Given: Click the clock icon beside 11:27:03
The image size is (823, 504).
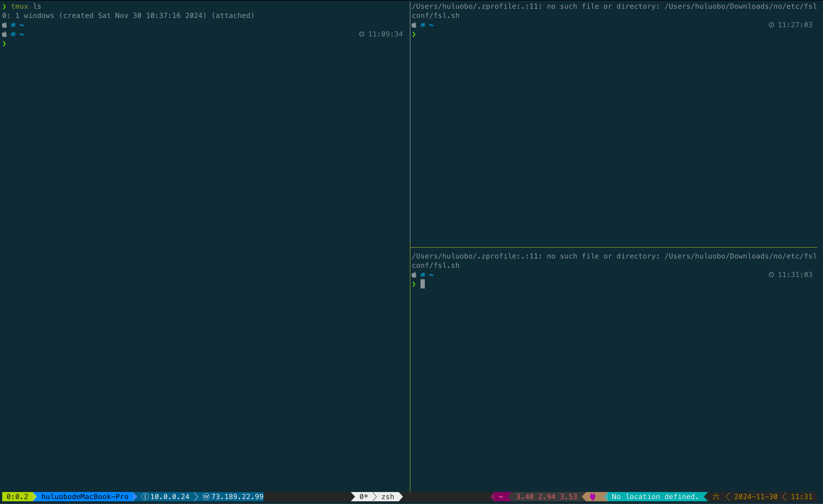Looking at the screenshot, I should coord(771,25).
